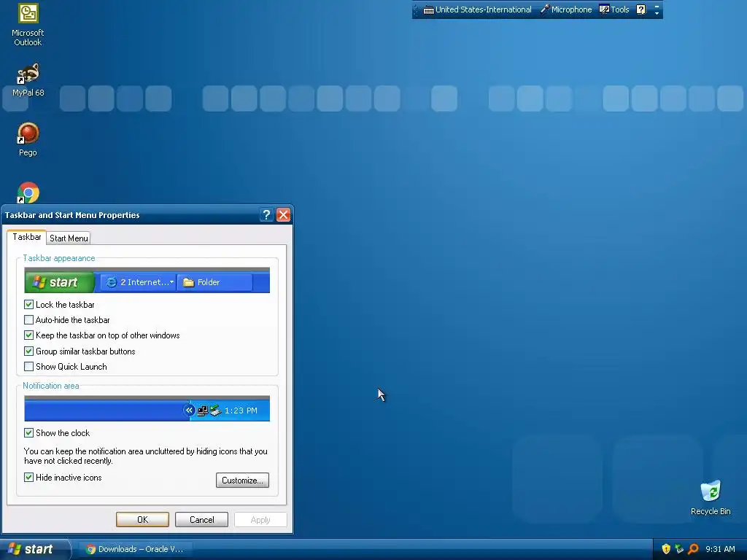The height and width of the screenshot is (560, 747).
Task: Open the Chrome desktop shortcut icon
Action: 28,192
